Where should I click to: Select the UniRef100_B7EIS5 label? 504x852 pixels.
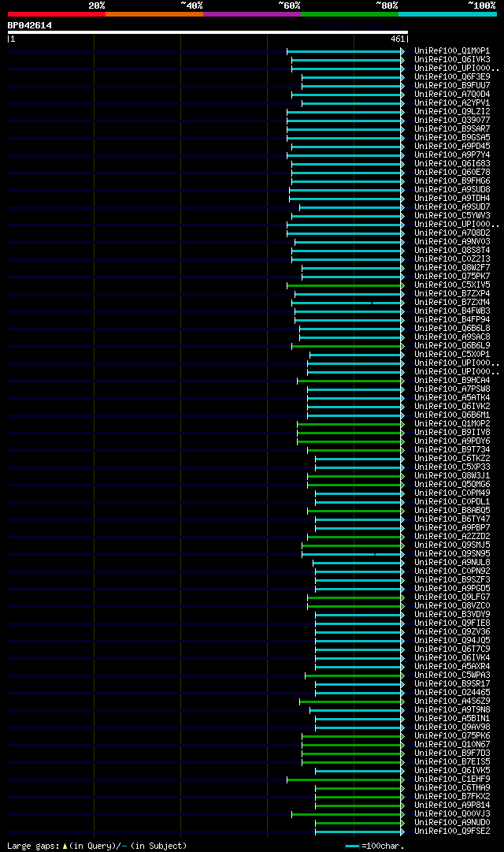point(452,762)
